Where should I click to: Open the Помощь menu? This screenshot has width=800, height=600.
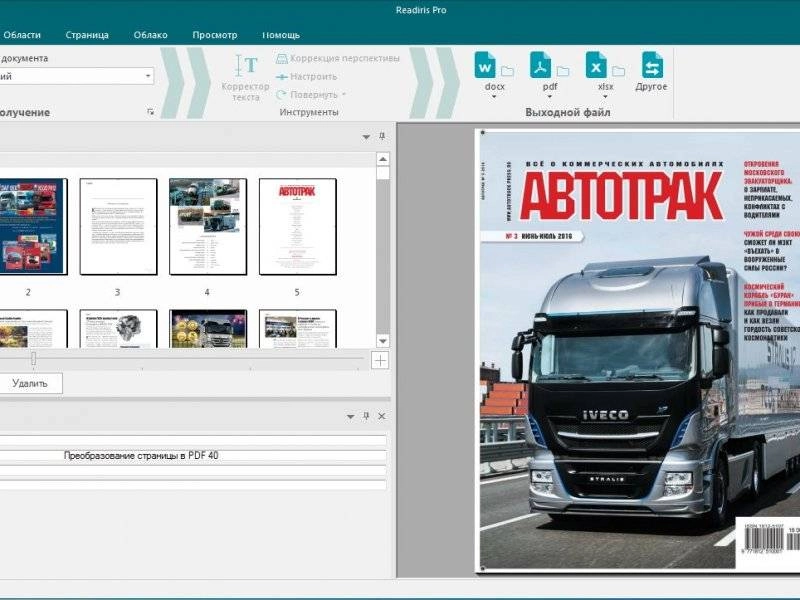(281, 35)
